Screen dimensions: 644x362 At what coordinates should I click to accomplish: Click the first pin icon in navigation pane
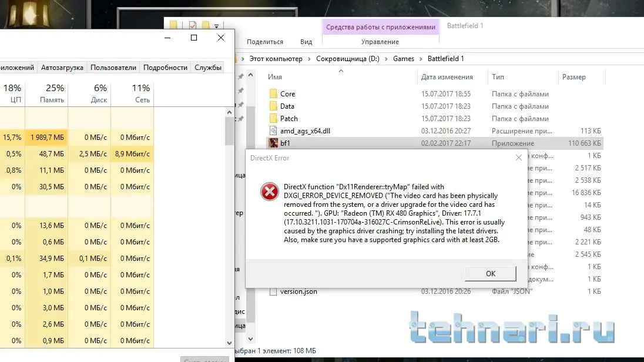[241, 76]
